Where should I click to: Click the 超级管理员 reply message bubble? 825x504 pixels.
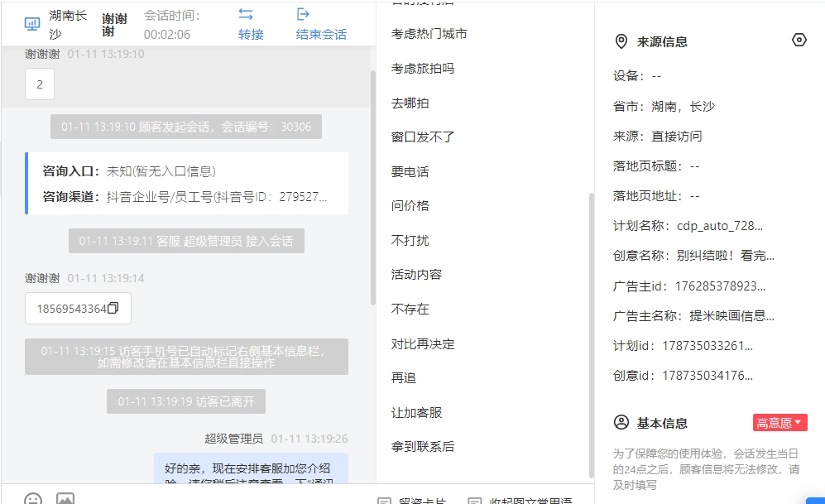tap(251, 468)
